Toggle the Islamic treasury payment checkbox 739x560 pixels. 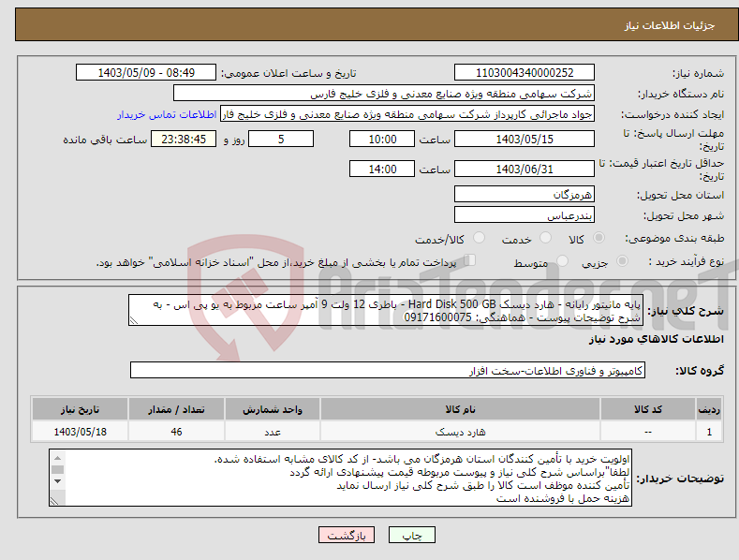(x=470, y=260)
